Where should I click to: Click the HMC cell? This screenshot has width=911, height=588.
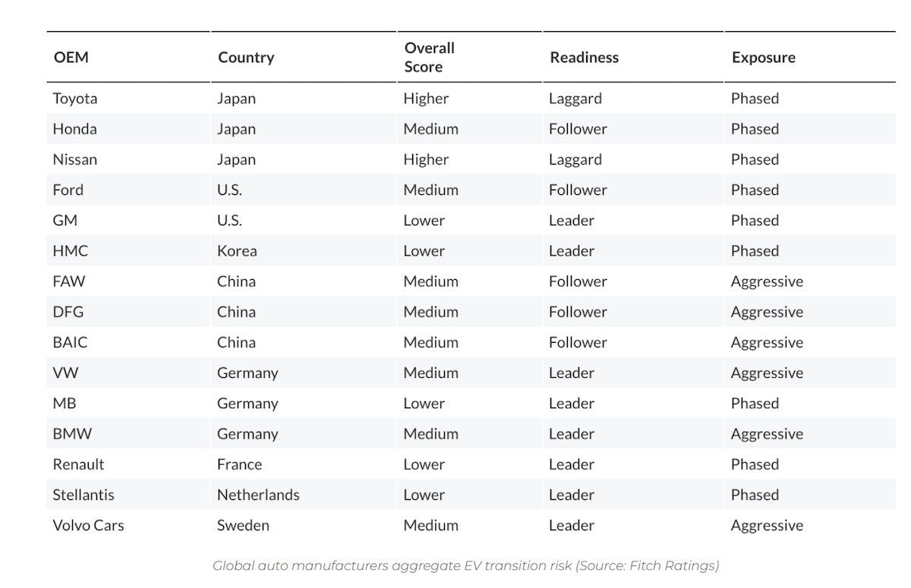click(69, 250)
